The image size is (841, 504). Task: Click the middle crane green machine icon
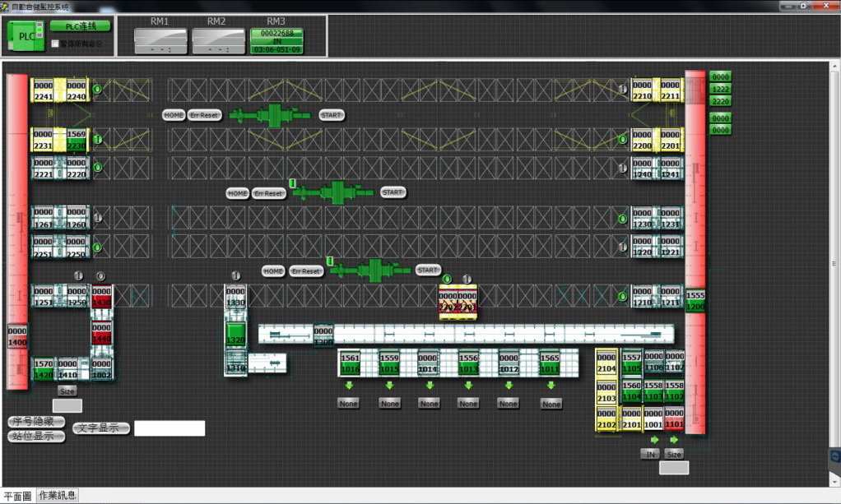[335, 192]
